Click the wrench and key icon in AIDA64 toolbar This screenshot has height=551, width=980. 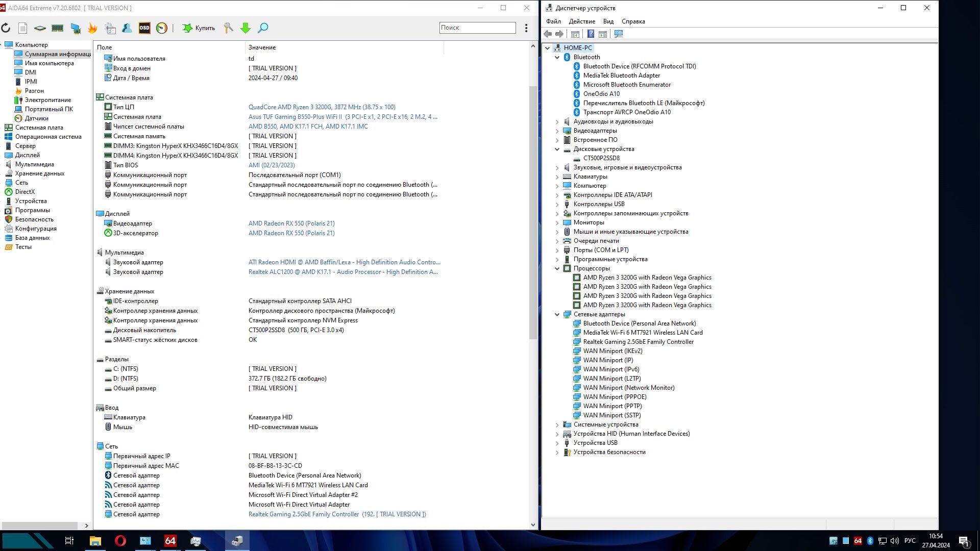pyautogui.click(x=228, y=28)
